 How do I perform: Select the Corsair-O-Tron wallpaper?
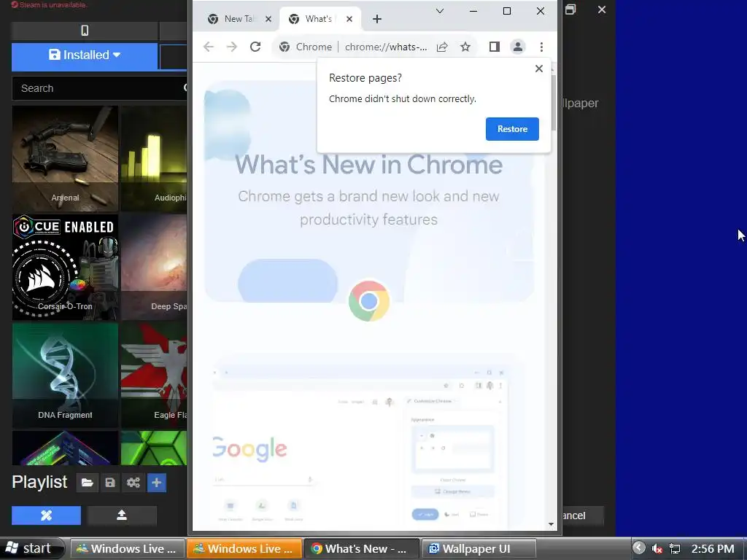pyautogui.click(x=65, y=267)
